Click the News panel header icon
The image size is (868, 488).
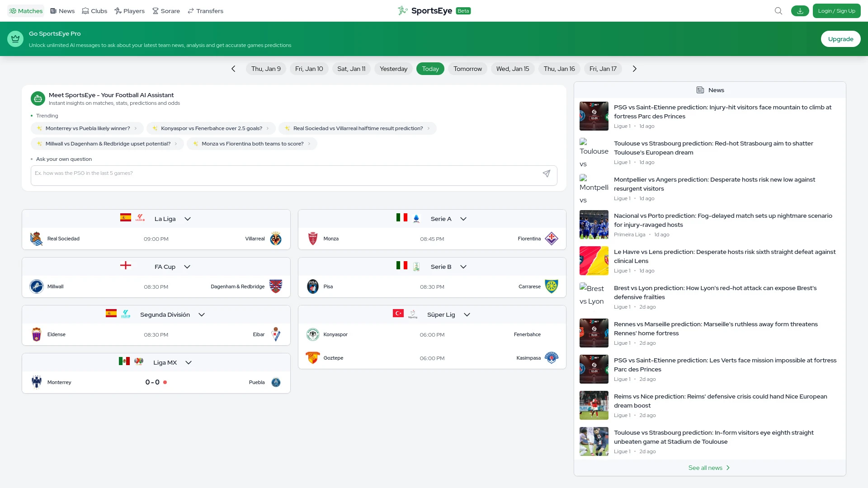pos(700,90)
